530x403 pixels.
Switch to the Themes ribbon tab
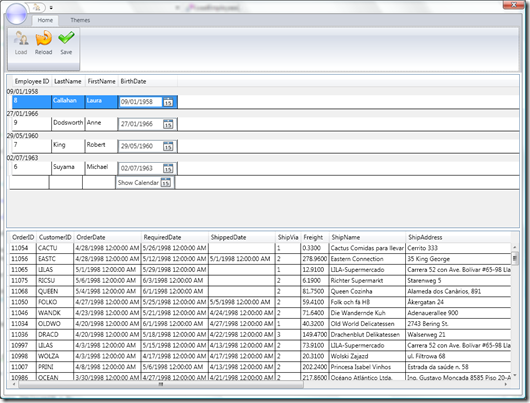click(x=80, y=20)
